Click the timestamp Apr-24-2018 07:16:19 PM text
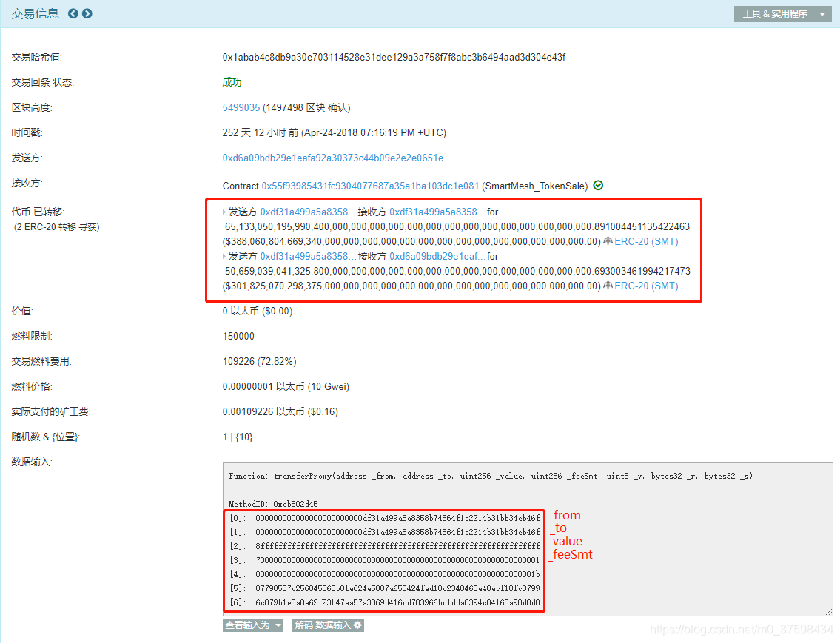This screenshot has height=643, width=840. click(x=374, y=132)
